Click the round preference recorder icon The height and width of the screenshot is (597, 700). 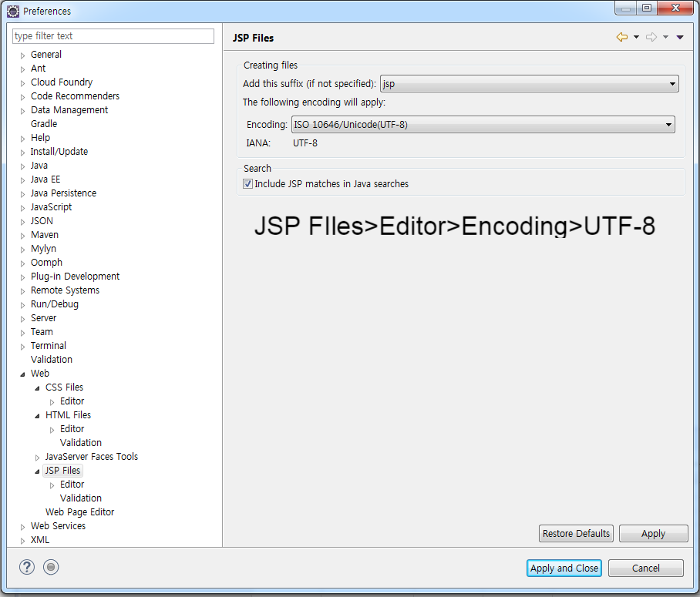coord(51,567)
